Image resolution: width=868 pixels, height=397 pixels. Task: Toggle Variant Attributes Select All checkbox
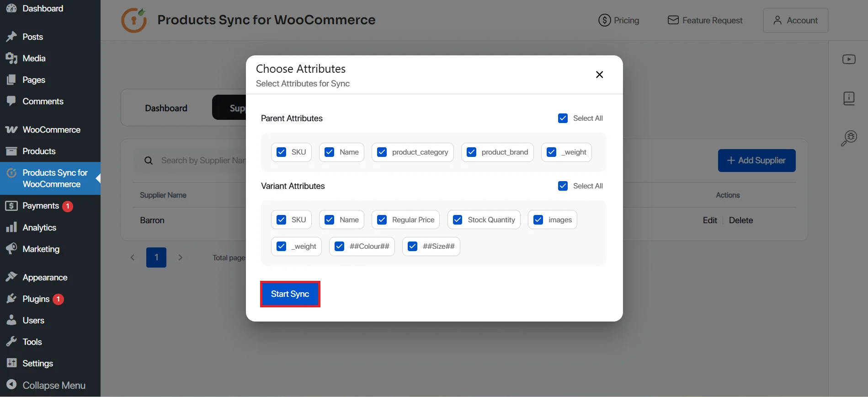(x=563, y=186)
